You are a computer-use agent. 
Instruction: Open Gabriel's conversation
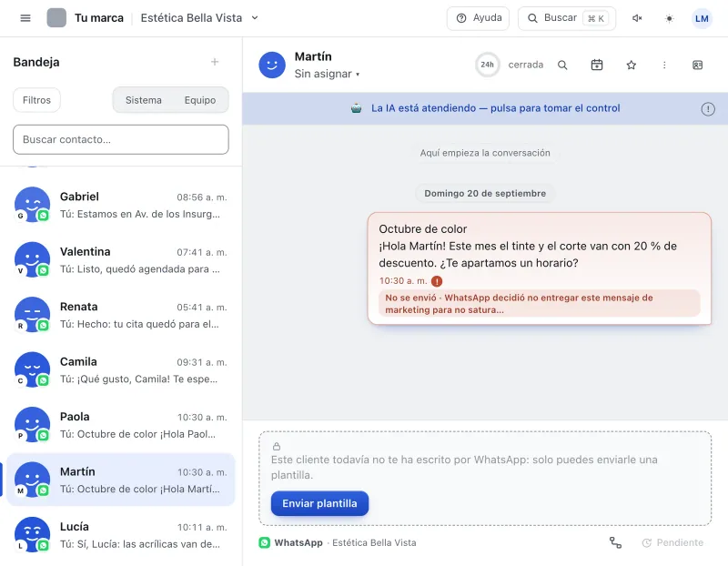coord(121,205)
